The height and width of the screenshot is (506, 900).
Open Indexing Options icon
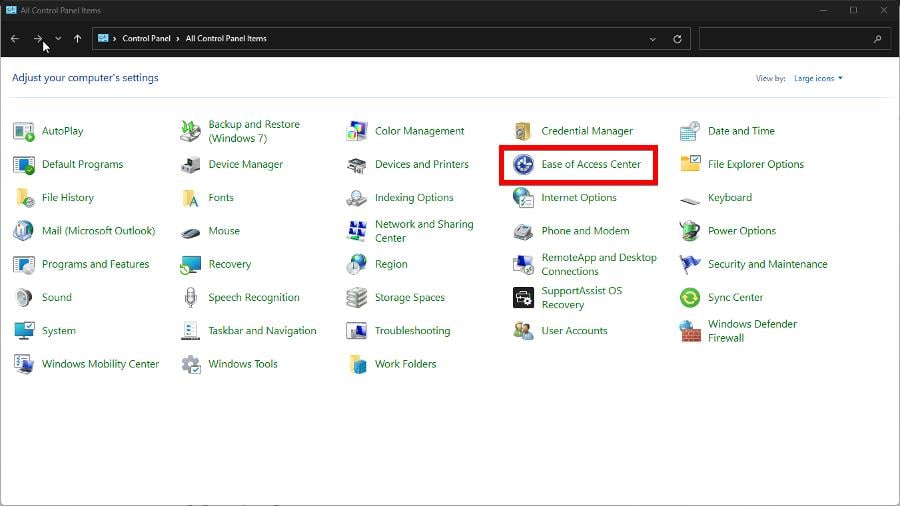(356, 198)
